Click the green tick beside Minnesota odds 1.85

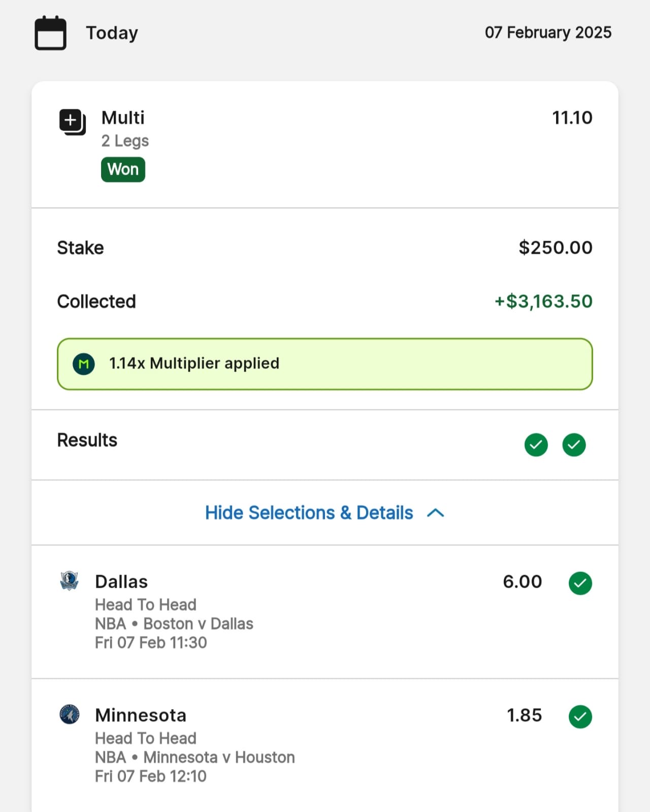580,717
